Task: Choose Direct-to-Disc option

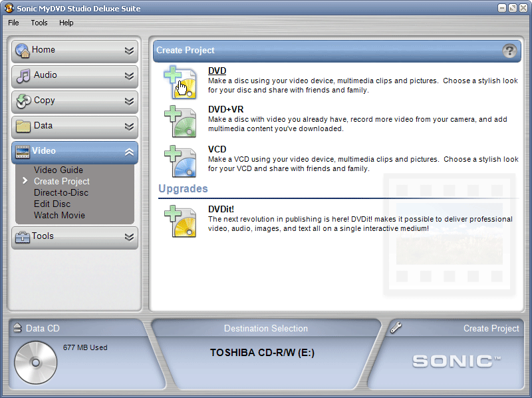Action: [x=61, y=192]
